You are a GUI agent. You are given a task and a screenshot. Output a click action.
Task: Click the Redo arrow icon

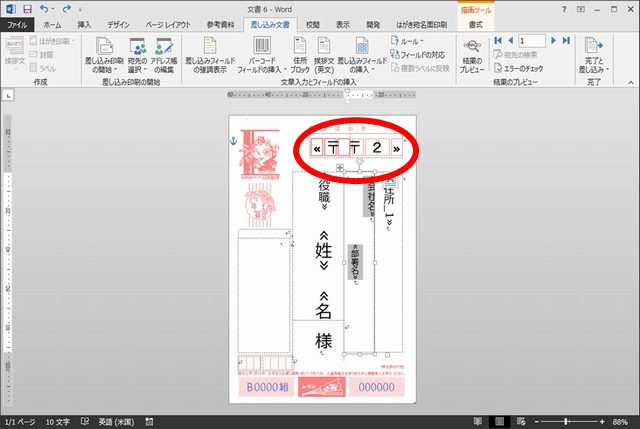(x=67, y=9)
